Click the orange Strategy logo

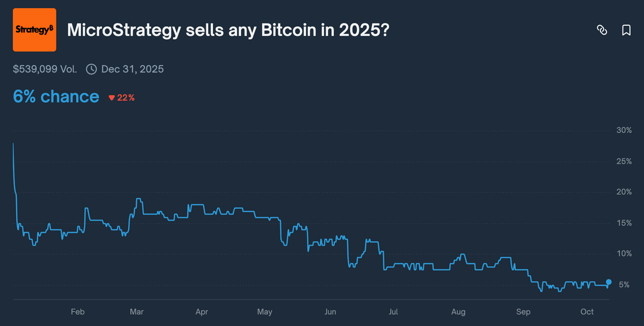[x=34, y=30]
